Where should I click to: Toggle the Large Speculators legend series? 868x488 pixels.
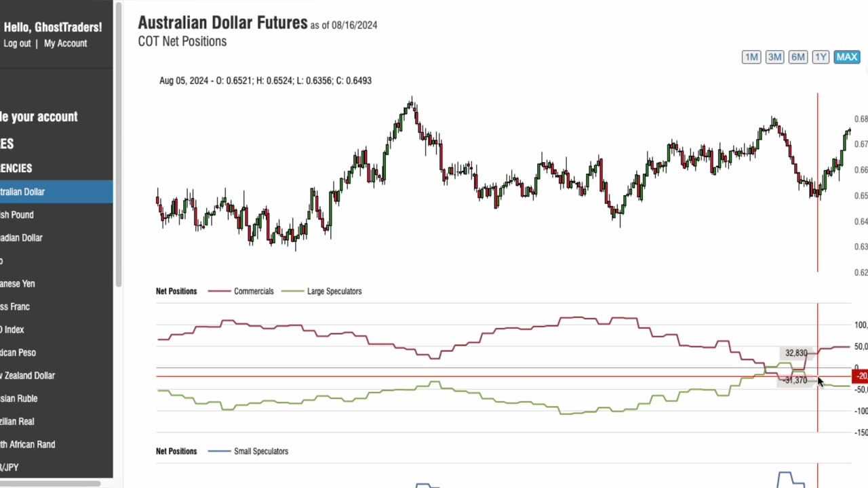(x=322, y=291)
